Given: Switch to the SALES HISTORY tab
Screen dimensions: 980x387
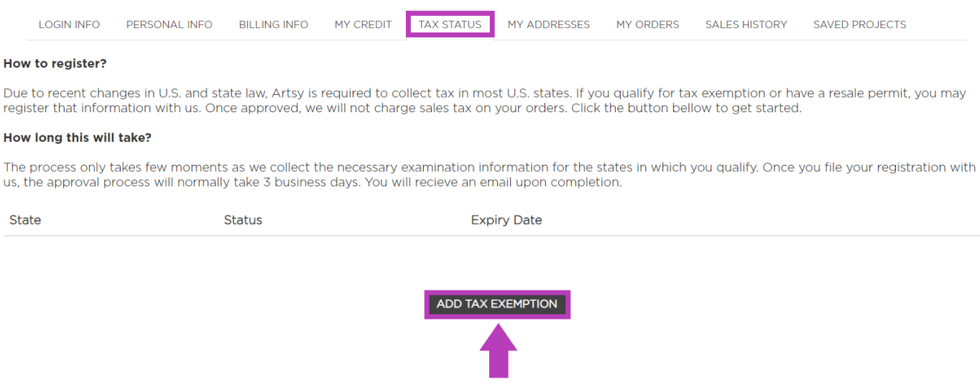Looking at the screenshot, I should [746, 24].
